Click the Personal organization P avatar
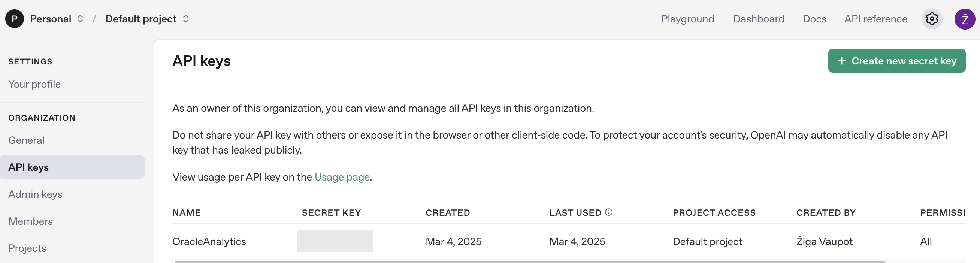This screenshot has height=263, width=980. tap(15, 19)
